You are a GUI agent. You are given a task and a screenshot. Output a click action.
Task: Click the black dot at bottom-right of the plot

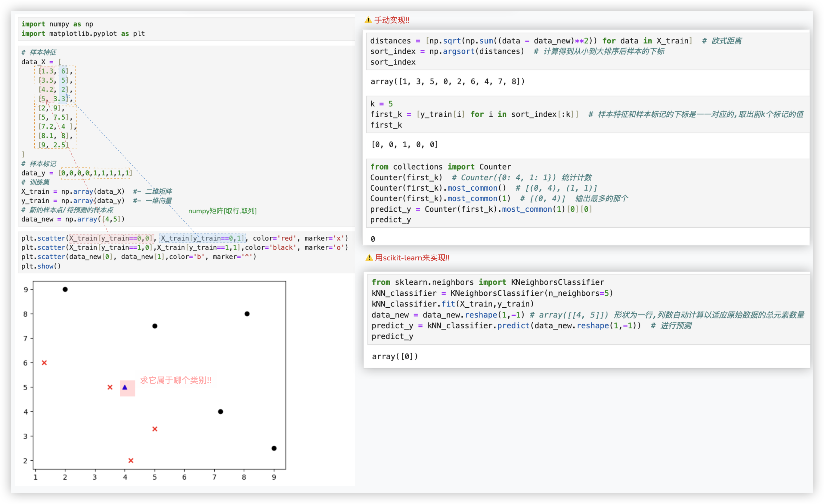274,448
